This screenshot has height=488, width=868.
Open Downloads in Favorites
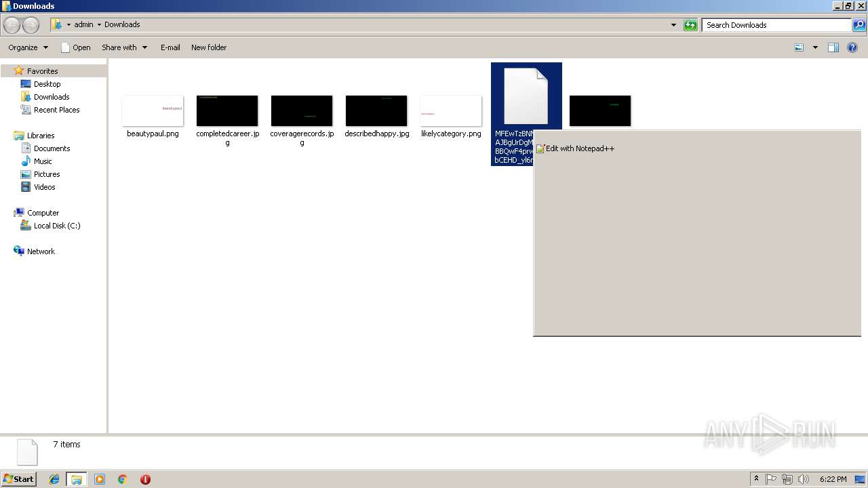[52, 97]
